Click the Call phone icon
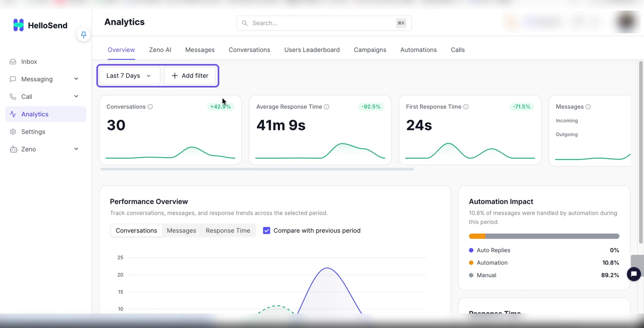644x328 pixels. 13,97
